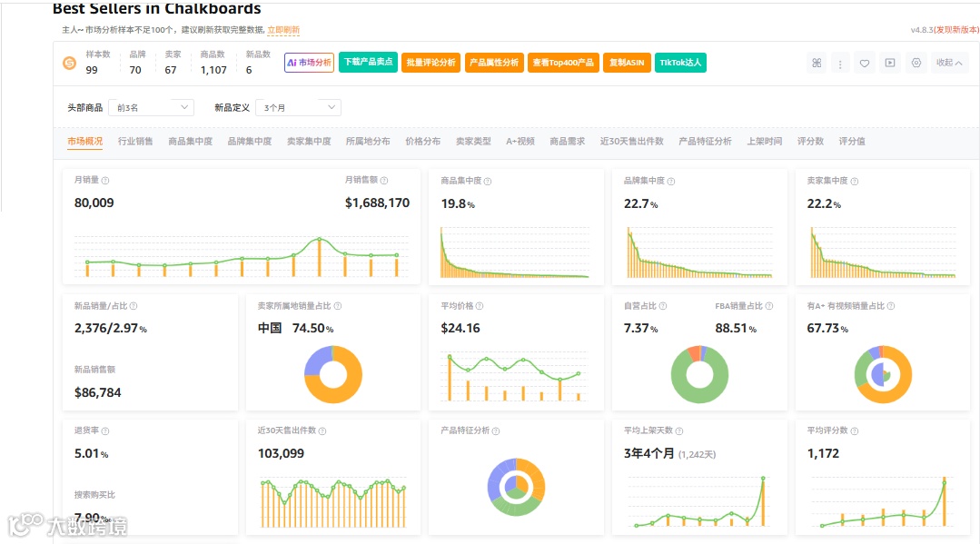Open the hexagon settings icon
This screenshot has height=544, width=980.
pos(916,63)
